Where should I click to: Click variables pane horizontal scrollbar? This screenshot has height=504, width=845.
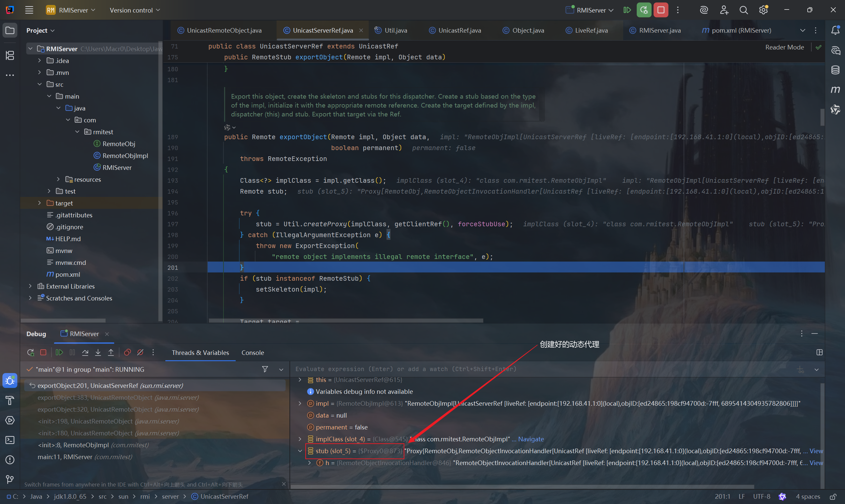[x=522, y=487]
